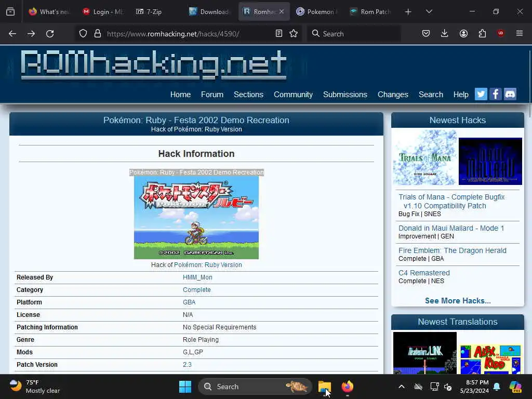Open HMM_Mon author link
Screen dimensions: 532x399
(x=197, y=277)
